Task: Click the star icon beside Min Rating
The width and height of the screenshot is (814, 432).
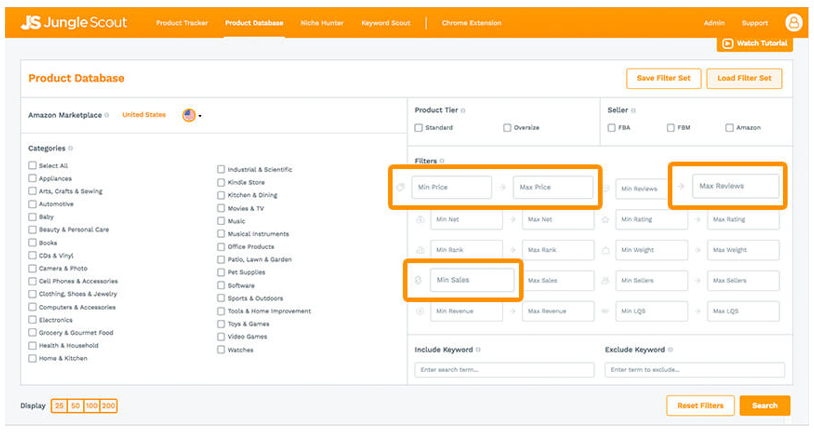Action: pyautogui.click(x=605, y=219)
